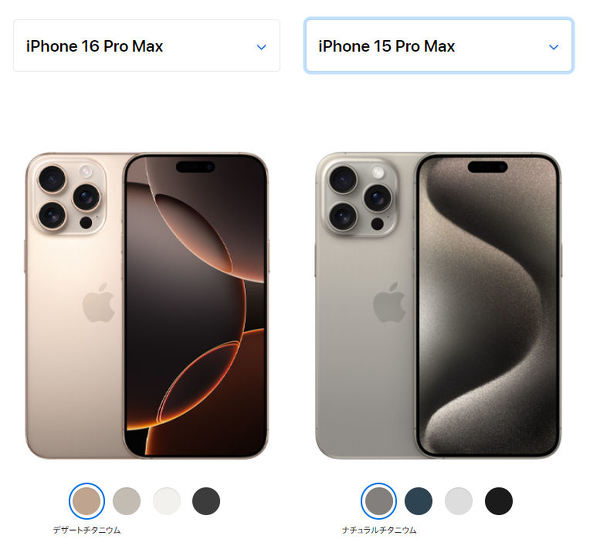Screen dimensions: 590x549
Task: Click the chevron beside iPhone 15 Pro Max
Action: 554,47
